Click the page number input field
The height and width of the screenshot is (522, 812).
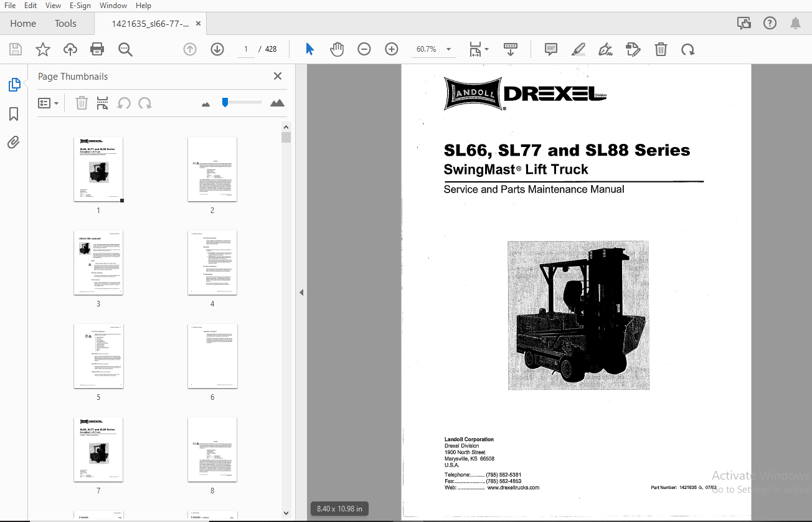[x=245, y=49]
